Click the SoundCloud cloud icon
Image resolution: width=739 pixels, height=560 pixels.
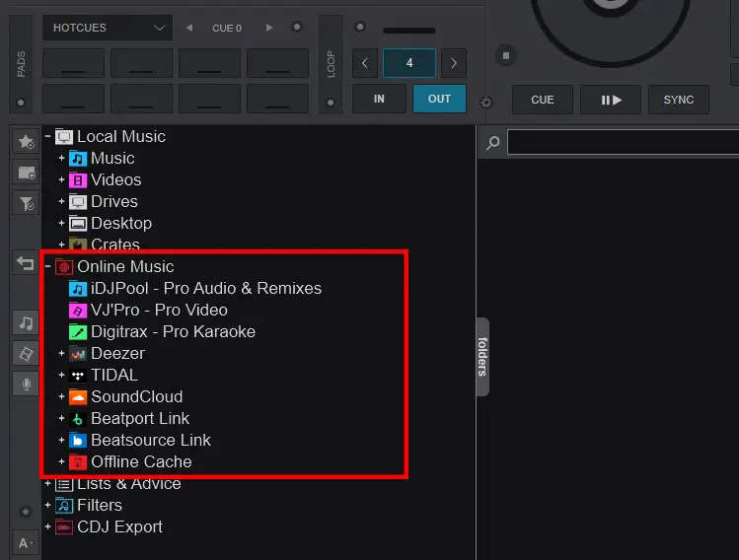(x=78, y=397)
